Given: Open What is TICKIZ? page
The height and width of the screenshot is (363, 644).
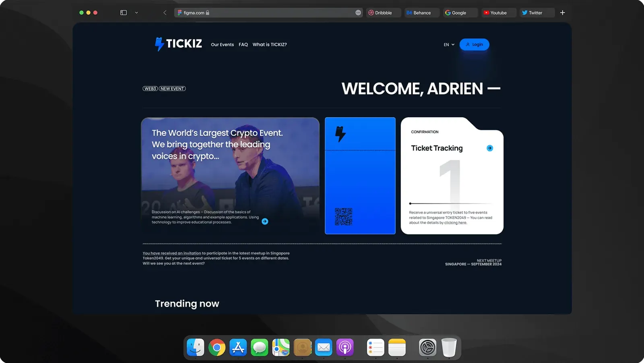Looking at the screenshot, I should coord(270,45).
